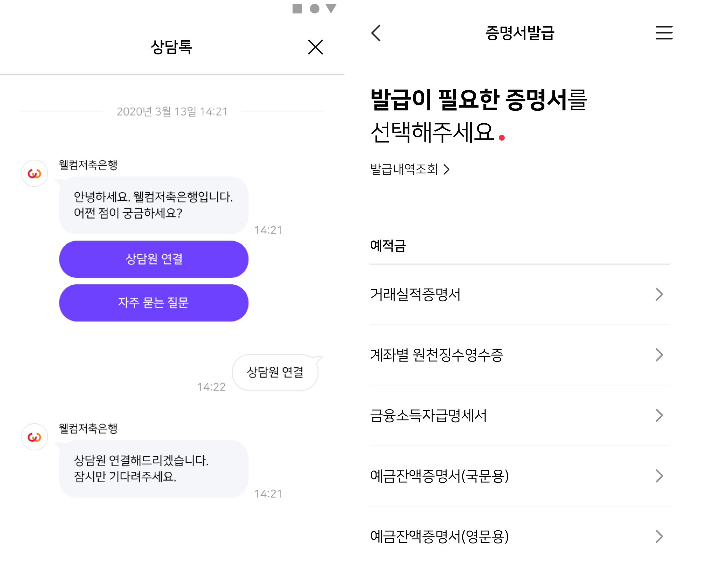Select 예금잔액증명서(영문용) menu item
Screen dimensions: 728x579
(x=520, y=536)
